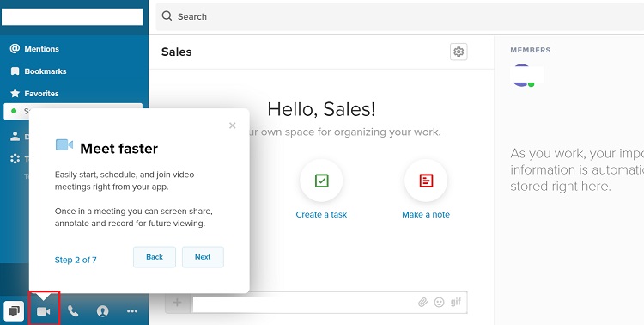Close the Meet faster tour popup
The height and width of the screenshot is (325, 644).
point(233,126)
